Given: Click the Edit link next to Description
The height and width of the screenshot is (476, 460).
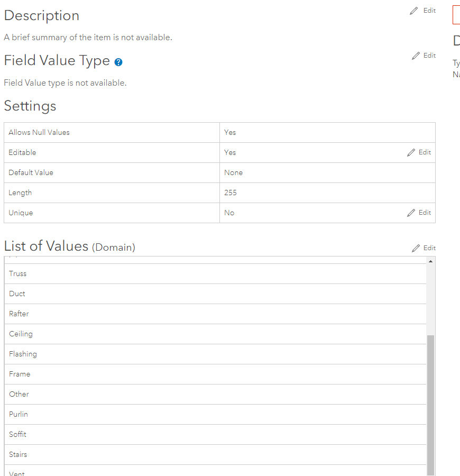Looking at the screenshot, I should (429, 11).
